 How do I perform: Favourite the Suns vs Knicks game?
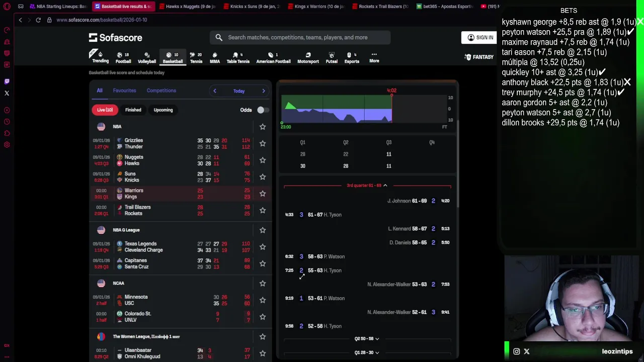[263, 177]
